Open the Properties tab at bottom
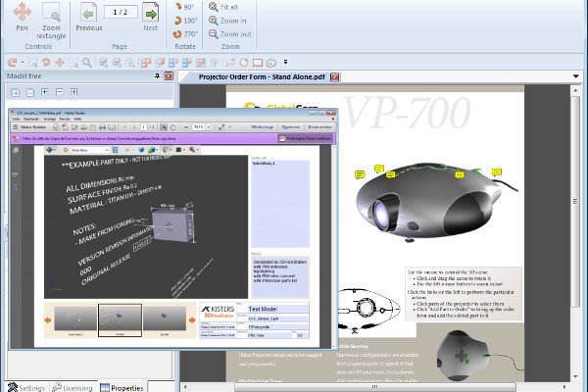This screenshot has height=392, width=588. pos(122,387)
